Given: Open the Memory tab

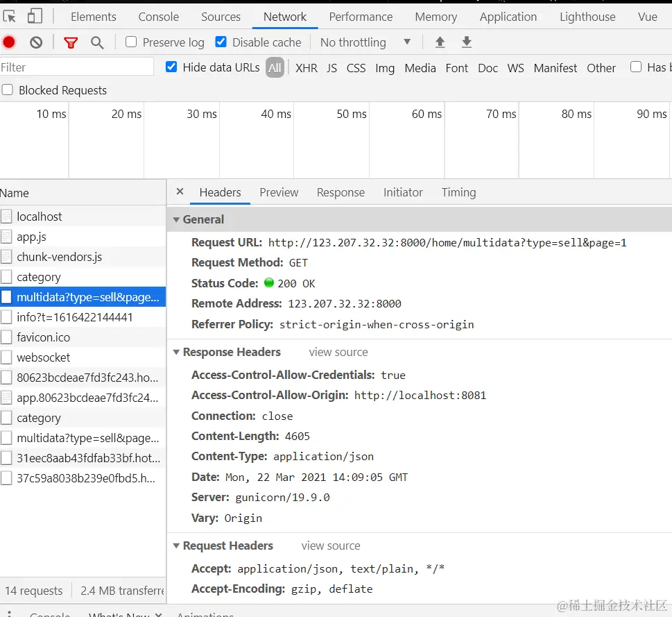Looking at the screenshot, I should [x=436, y=17].
